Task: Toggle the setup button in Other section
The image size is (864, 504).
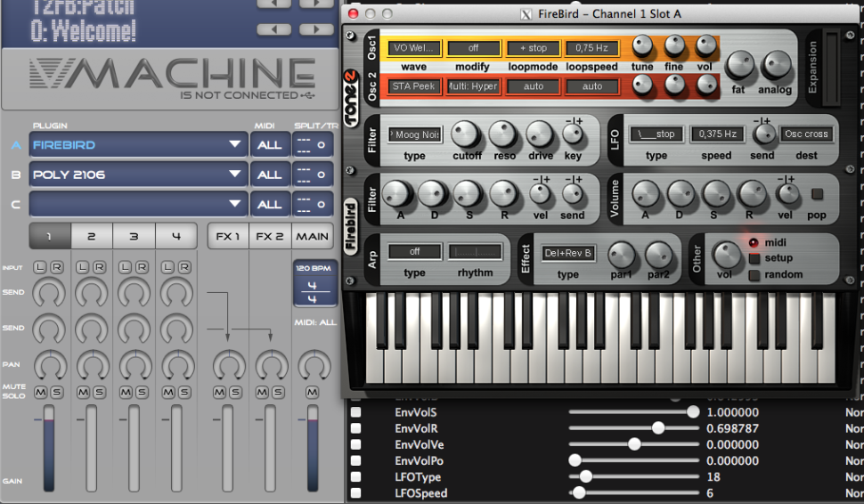Action: 754,258
